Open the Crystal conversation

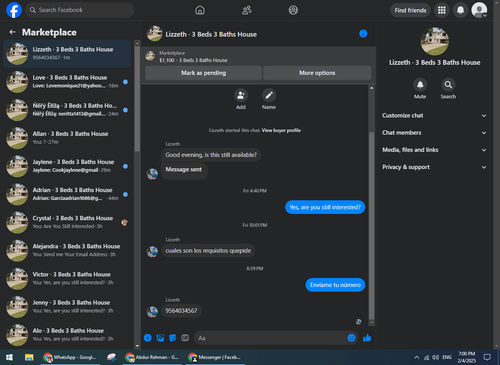(68, 222)
